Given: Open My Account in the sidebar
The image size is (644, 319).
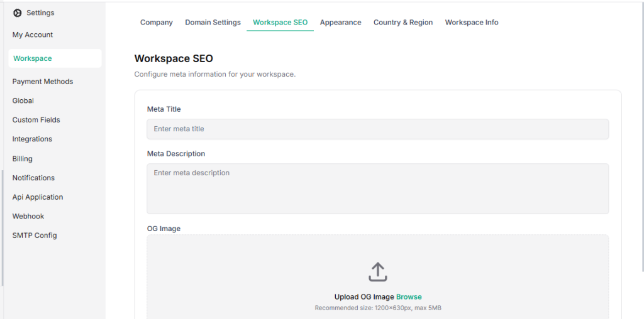Looking at the screenshot, I should click(x=33, y=35).
